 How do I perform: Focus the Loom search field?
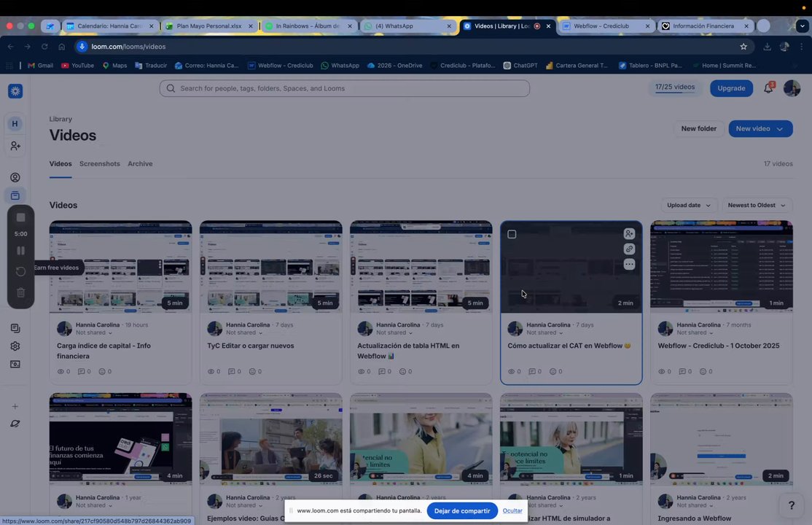coord(344,88)
